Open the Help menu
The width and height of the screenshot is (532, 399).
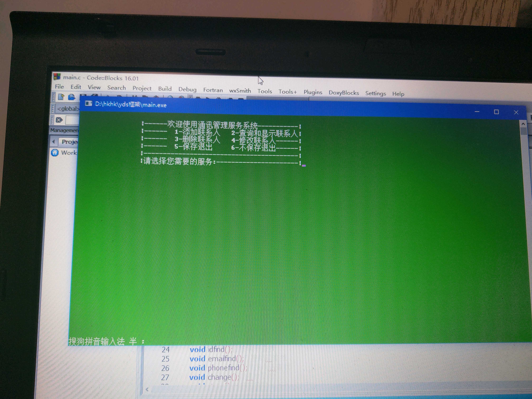pyautogui.click(x=398, y=94)
